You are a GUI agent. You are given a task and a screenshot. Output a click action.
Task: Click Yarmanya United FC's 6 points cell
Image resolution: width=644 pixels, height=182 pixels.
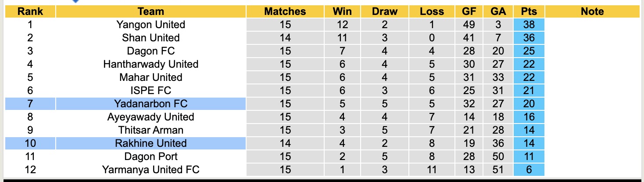[529, 170]
